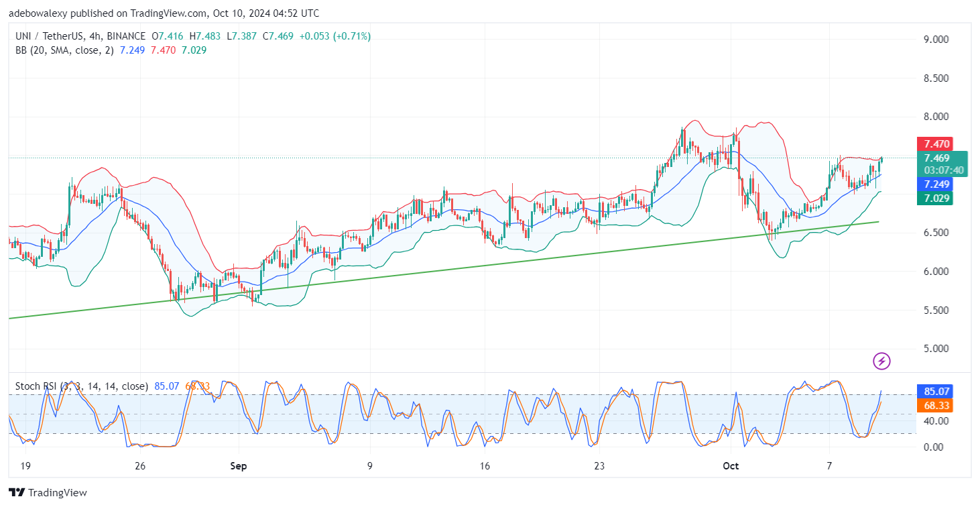Click the 9.000 price axis label

point(935,40)
